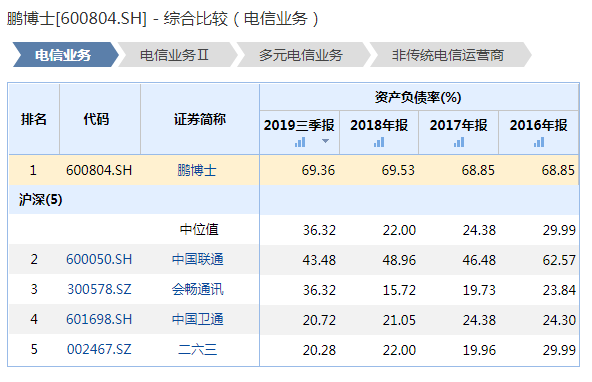Open bar chart for 2018年报 column
Screen dimensions: 592x382
coord(379,142)
